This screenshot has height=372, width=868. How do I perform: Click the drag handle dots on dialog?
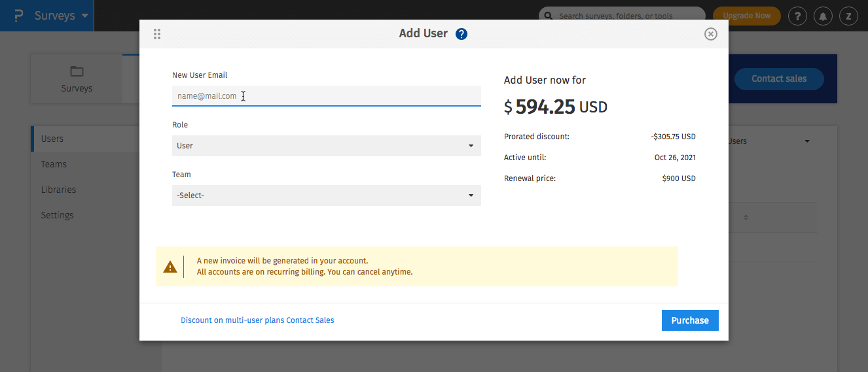tap(157, 34)
